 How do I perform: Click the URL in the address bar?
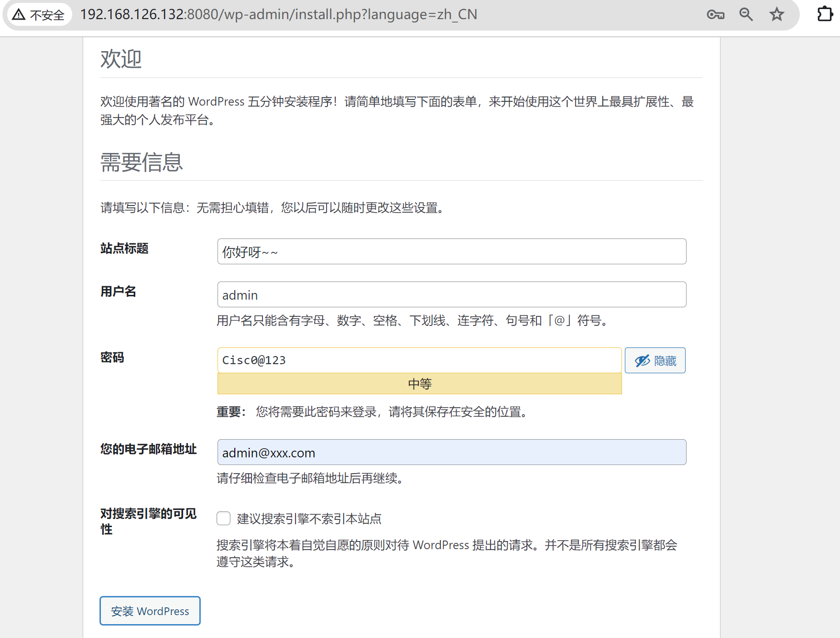pyautogui.click(x=278, y=15)
